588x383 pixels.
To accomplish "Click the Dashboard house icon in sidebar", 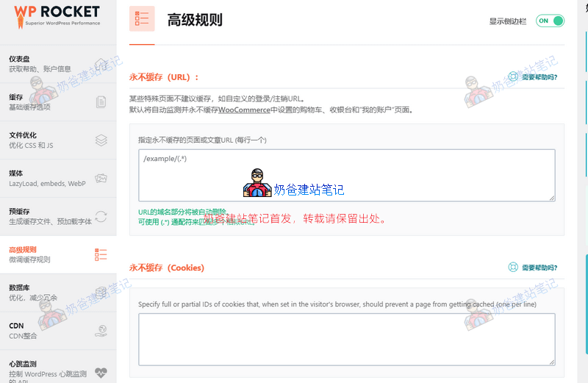I will [101, 64].
